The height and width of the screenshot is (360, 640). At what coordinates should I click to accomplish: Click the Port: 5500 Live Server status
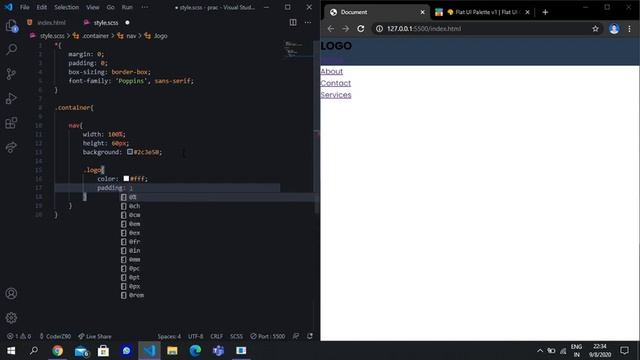click(268, 336)
